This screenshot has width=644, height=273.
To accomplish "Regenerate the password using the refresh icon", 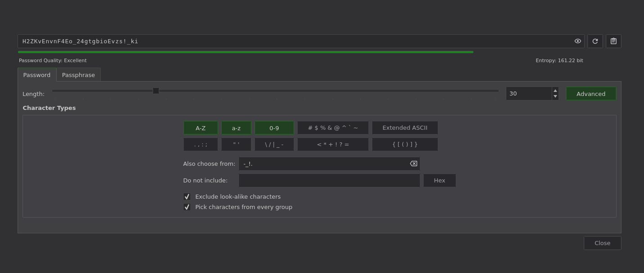I will [x=595, y=41].
